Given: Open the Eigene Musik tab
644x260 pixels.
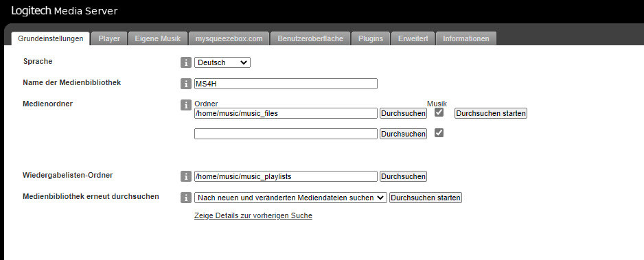Looking at the screenshot, I should click(x=158, y=38).
